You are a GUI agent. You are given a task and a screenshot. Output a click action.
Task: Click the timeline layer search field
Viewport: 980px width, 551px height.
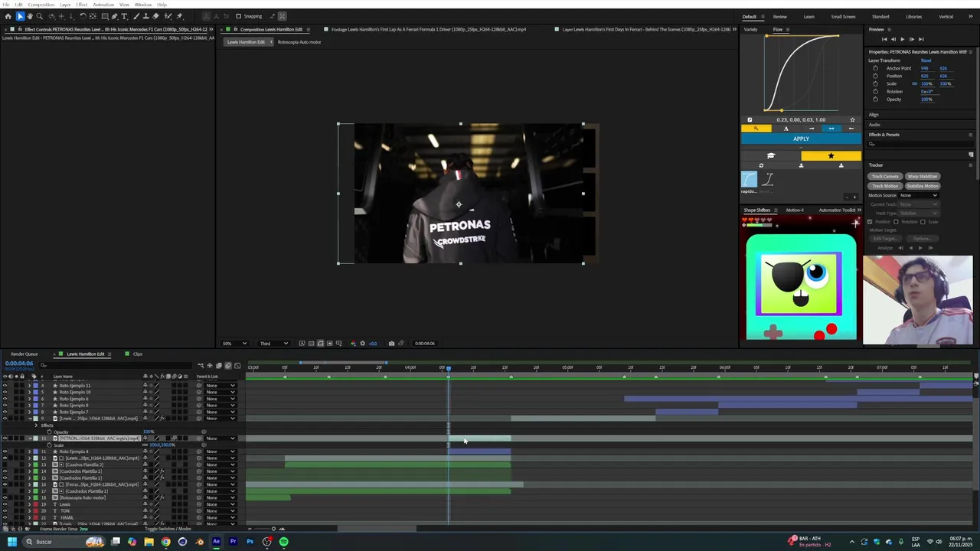pos(115,366)
